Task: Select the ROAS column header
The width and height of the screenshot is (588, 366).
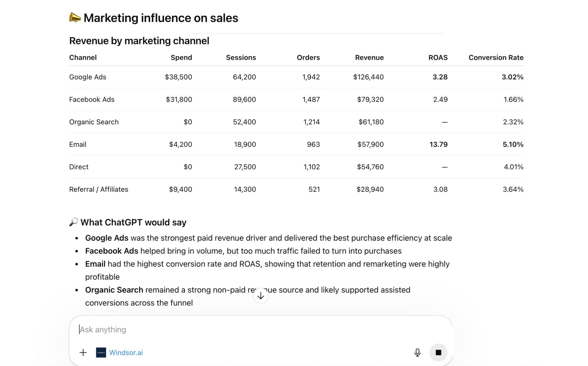Action: coord(438,57)
